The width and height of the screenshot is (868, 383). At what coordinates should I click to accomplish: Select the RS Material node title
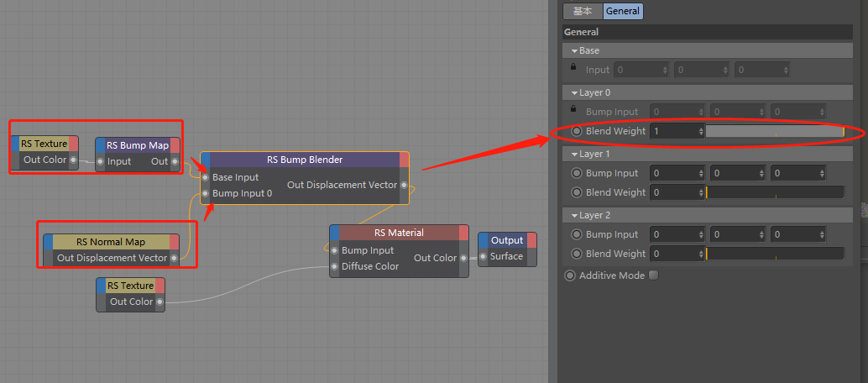point(399,233)
